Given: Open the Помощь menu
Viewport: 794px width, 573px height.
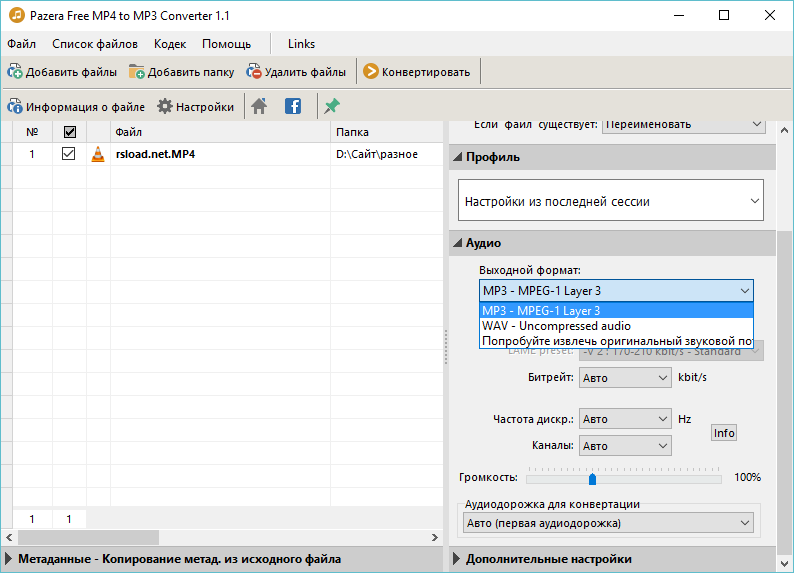Looking at the screenshot, I should (x=226, y=44).
